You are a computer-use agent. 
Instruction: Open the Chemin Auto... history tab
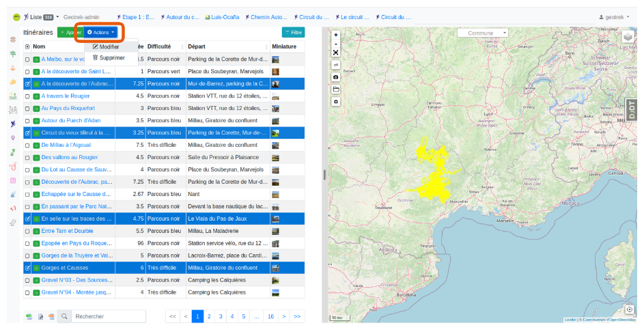tap(266, 17)
